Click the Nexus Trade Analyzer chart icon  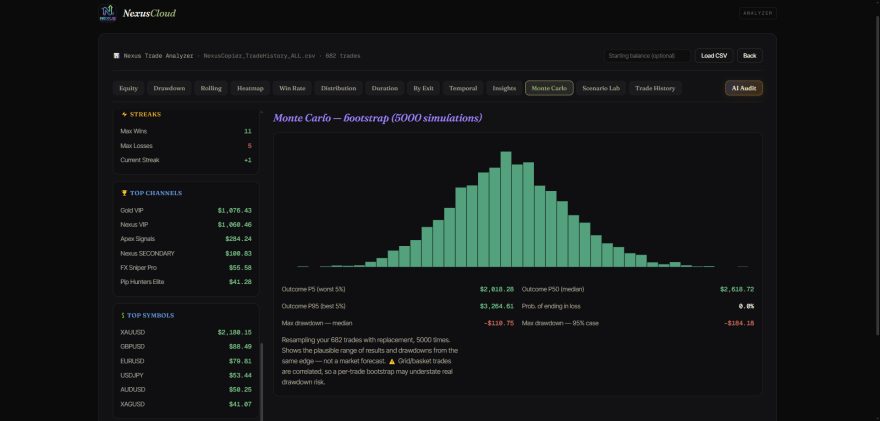(117, 56)
